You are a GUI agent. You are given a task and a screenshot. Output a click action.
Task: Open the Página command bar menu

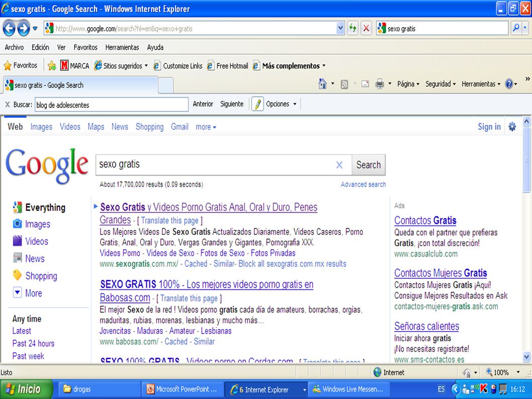(408, 84)
